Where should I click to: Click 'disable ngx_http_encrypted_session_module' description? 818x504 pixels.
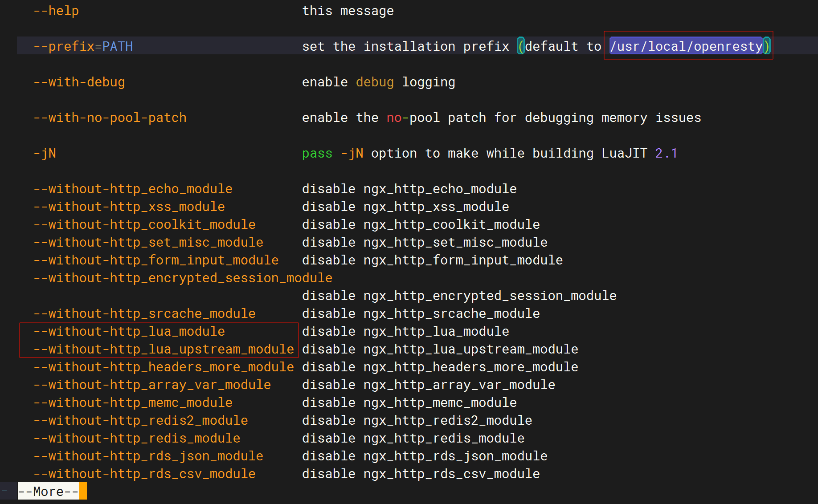[x=459, y=296]
